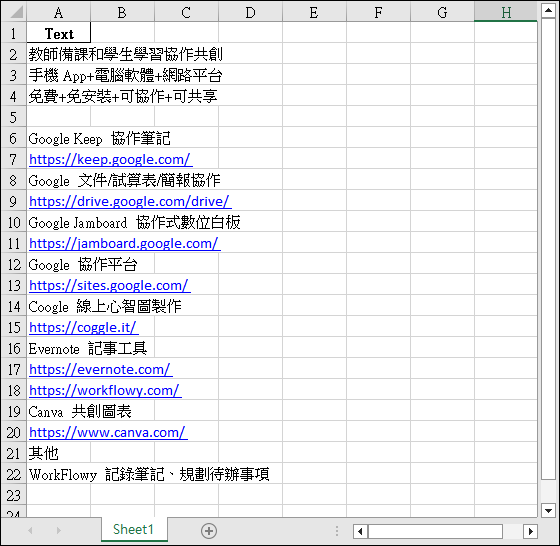The image size is (560, 546).
Task: Select column B header
Action: (122, 12)
